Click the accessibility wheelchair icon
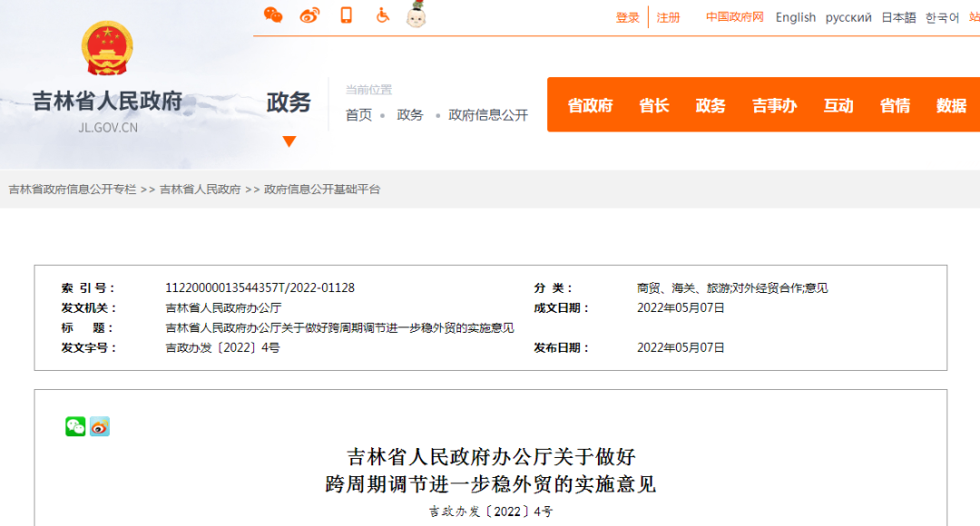The height and width of the screenshot is (526, 980). 382,15
